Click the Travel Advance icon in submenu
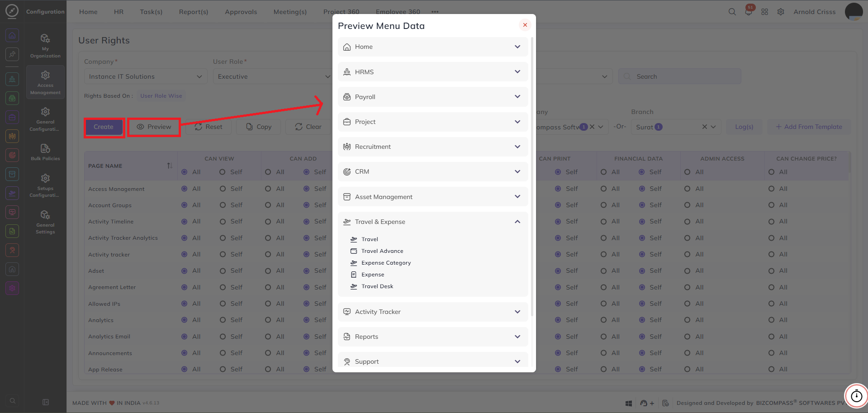The image size is (868, 413). [354, 251]
